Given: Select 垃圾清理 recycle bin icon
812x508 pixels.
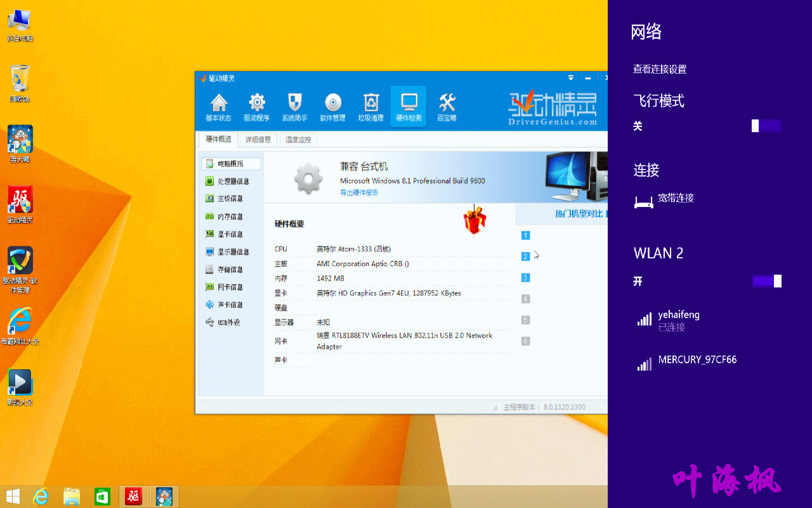Looking at the screenshot, I should pos(370,107).
